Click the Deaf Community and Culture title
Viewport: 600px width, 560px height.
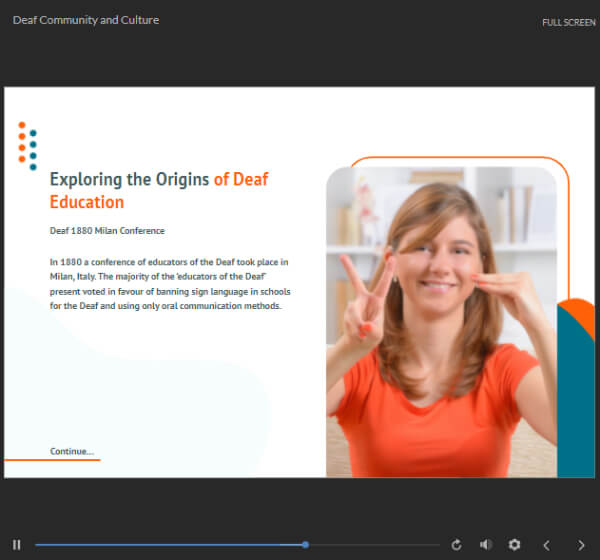86,20
